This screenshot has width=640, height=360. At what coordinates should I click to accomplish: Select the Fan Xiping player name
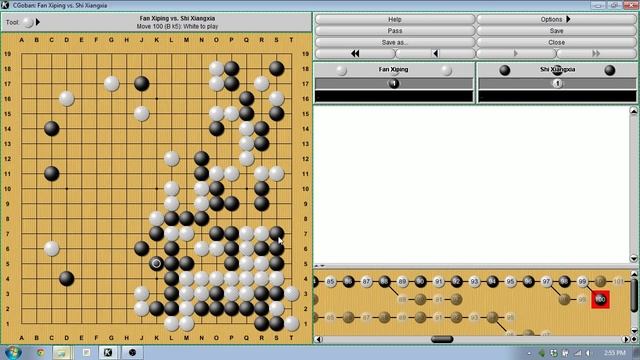click(393, 69)
